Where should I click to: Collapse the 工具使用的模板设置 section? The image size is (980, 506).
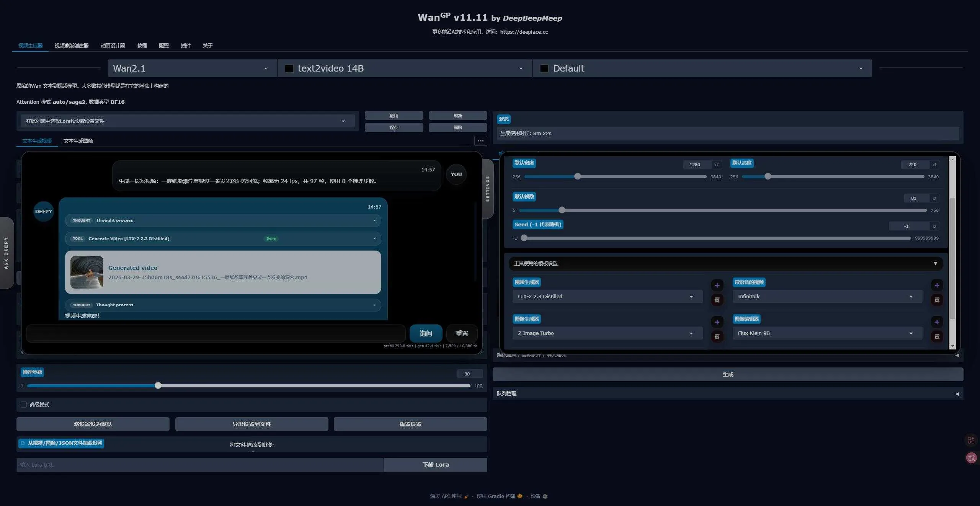click(x=935, y=263)
